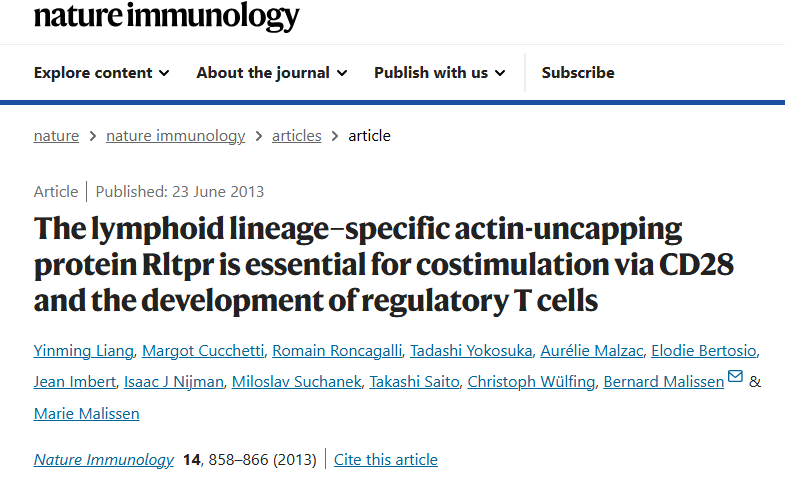Click author Marie Malissen
This screenshot has width=785, height=482.
(x=87, y=413)
